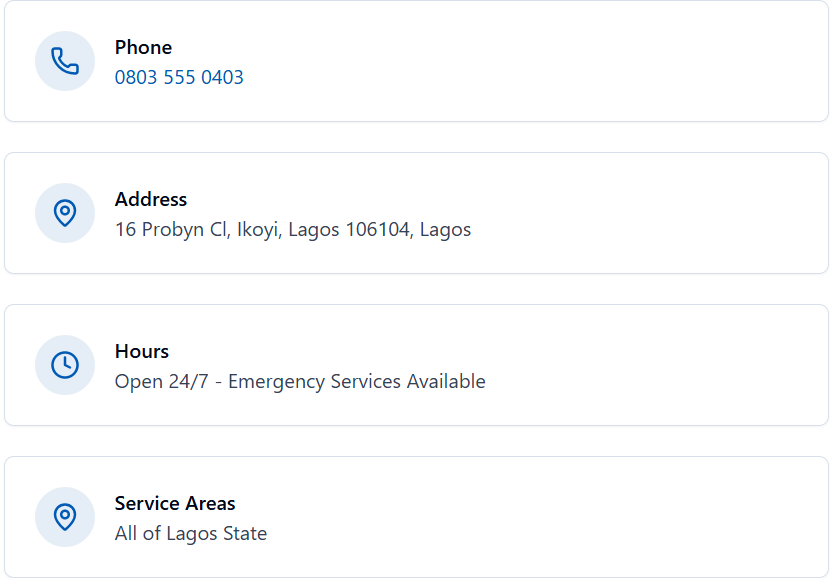Viewport: 830px width, 578px height.
Task: Click empty space in Service Areas card
Action: tap(529, 517)
